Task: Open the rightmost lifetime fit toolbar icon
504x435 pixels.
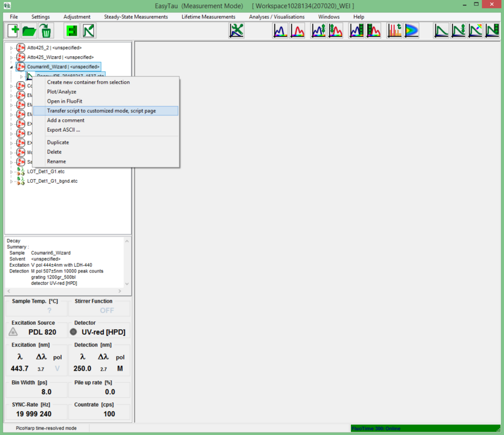Action: click(x=491, y=30)
